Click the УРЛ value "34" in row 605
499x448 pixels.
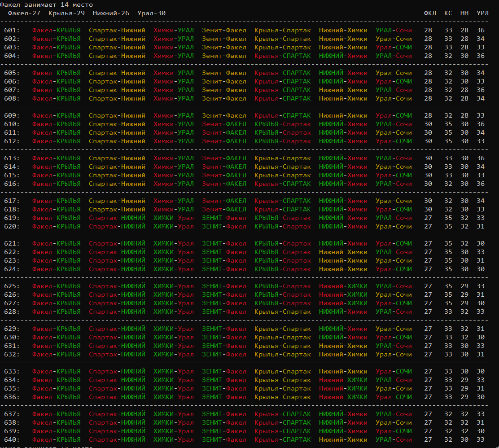coord(481,73)
